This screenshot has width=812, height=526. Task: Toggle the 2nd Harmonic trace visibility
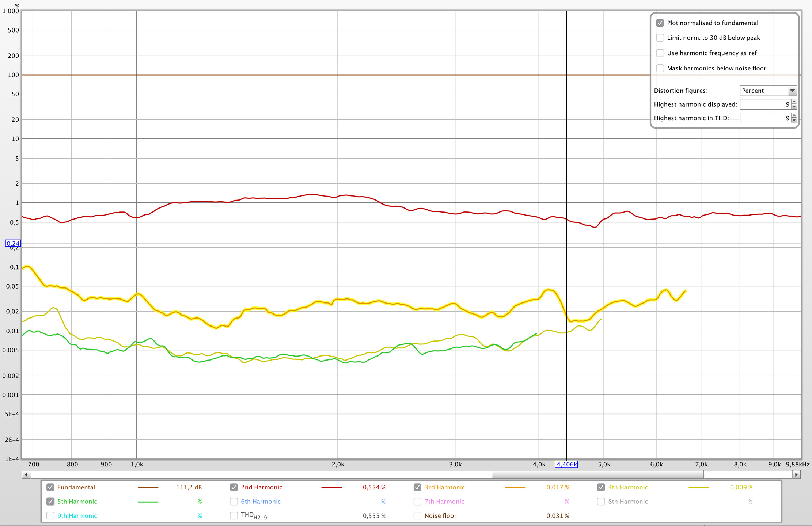pyautogui.click(x=234, y=487)
